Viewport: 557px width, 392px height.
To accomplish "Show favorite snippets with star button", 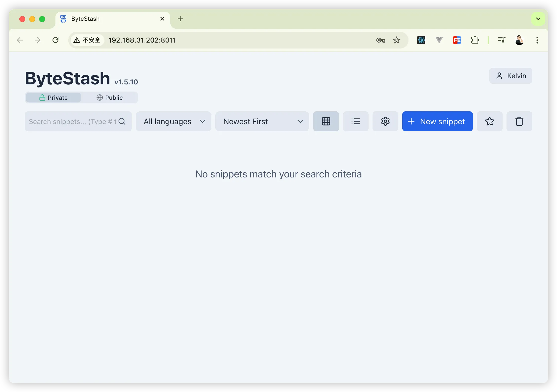I will coord(489,121).
